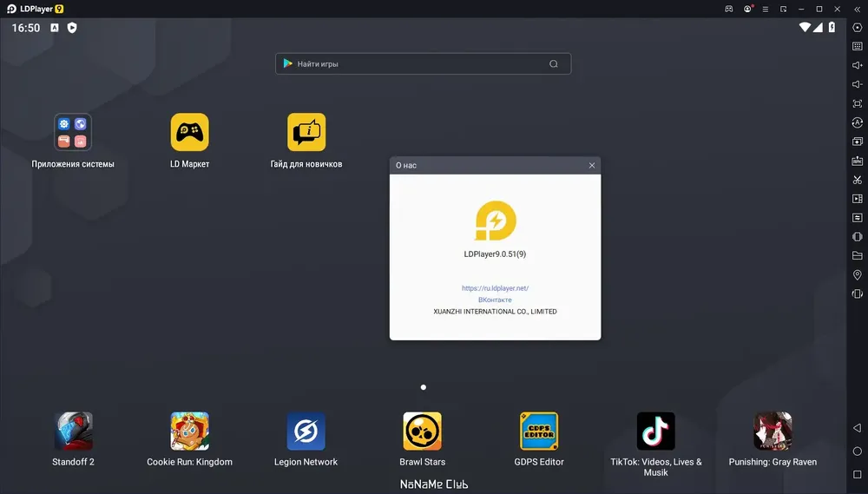Screen dimensions: 868x494
Task: Open the synchronizer icon in the sidebar
Action: pyautogui.click(x=857, y=218)
